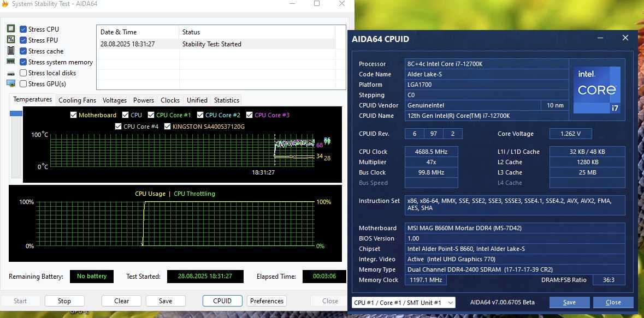This screenshot has width=644, height=318.
Task: Open the Powers tab
Action: [144, 100]
